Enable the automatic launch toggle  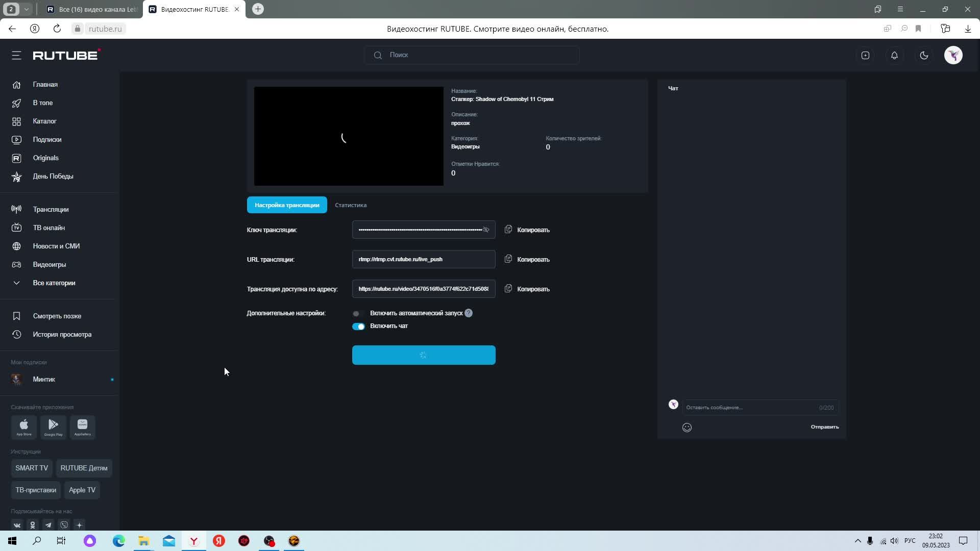357,313
